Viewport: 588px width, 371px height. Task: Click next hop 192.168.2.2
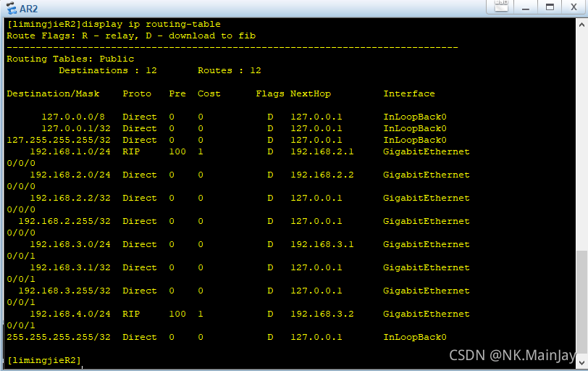pos(322,175)
